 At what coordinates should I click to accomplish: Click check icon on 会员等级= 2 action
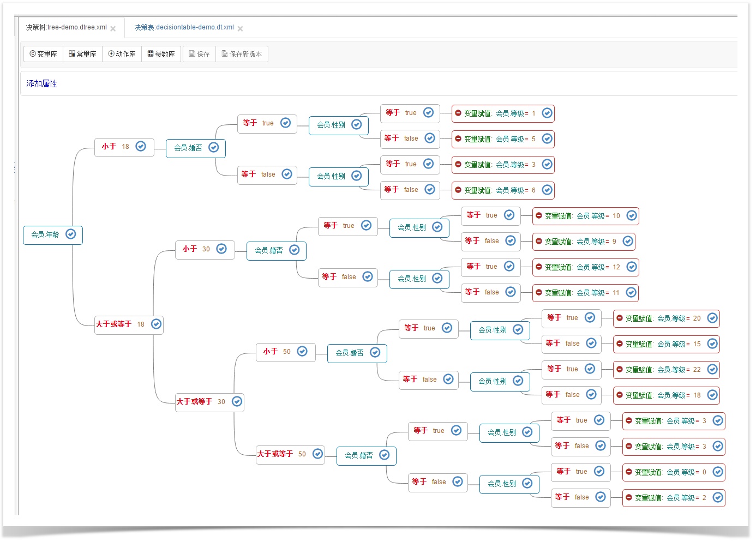[718, 497]
